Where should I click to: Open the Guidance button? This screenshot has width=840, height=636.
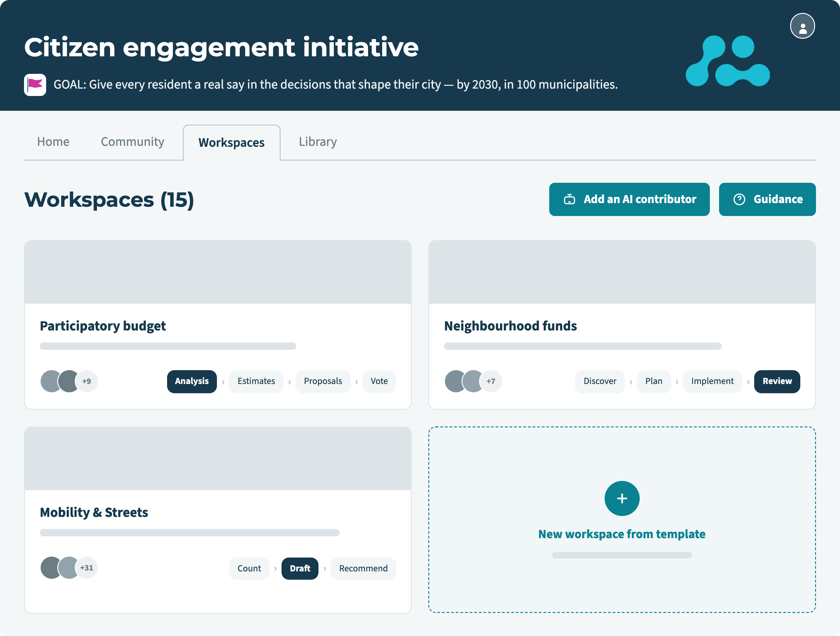pos(767,199)
